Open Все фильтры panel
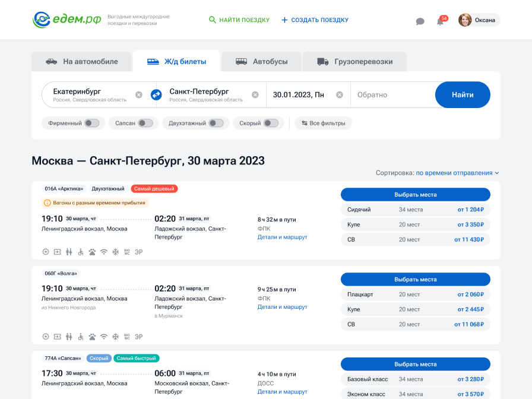Screen dimensions: 532x399 pyautogui.click(x=324, y=123)
